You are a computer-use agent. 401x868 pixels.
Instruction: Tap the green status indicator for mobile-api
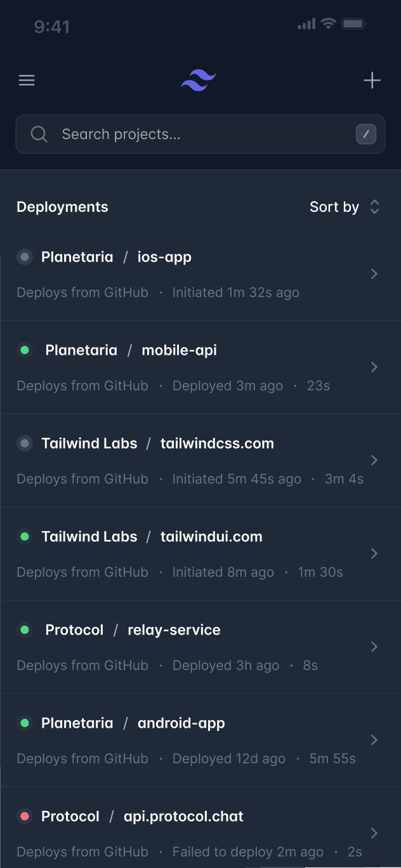tap(24, 350)
